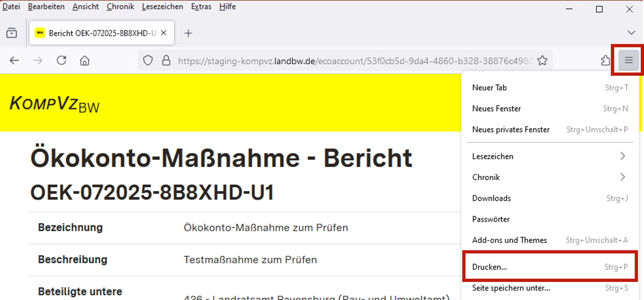Open the recent browsing view icon
Image resolution: width=644 pixels, height=300 pixels.
pos(12,33)
